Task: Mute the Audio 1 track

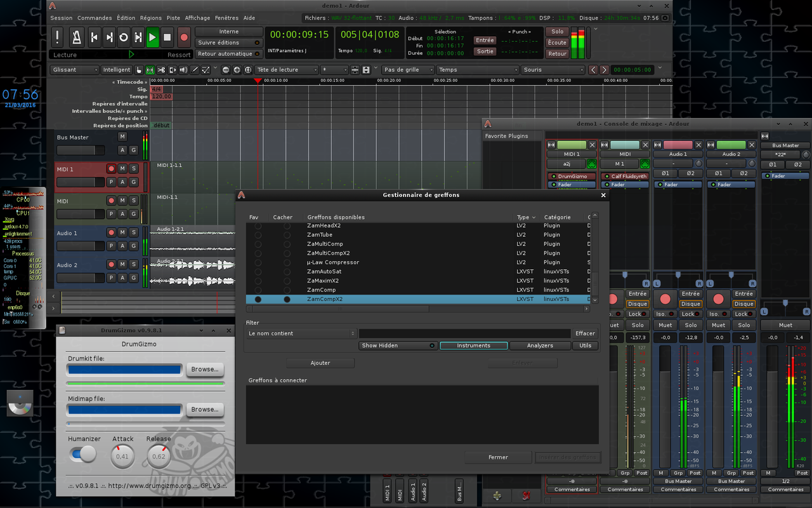Action: 122,232
